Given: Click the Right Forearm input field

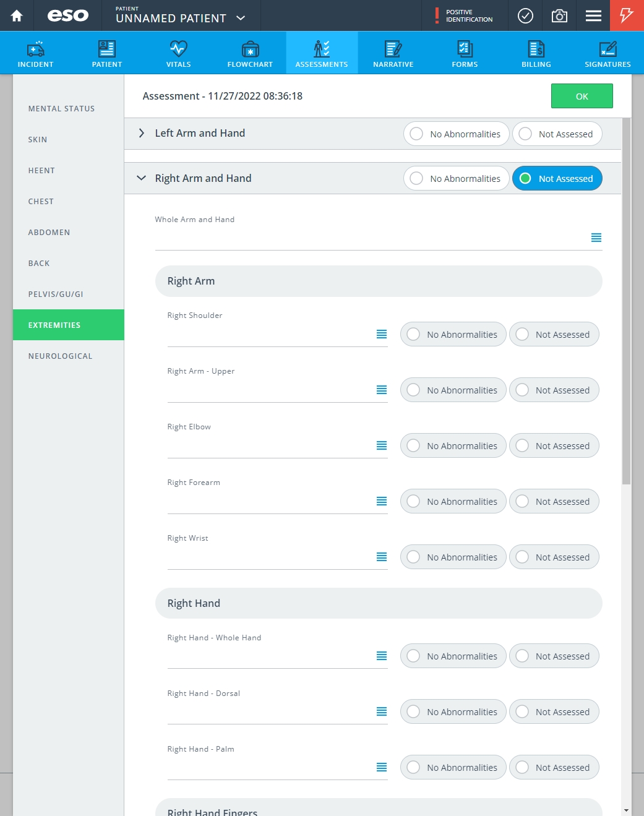Looking at the screenshot, I should (278, 501).
